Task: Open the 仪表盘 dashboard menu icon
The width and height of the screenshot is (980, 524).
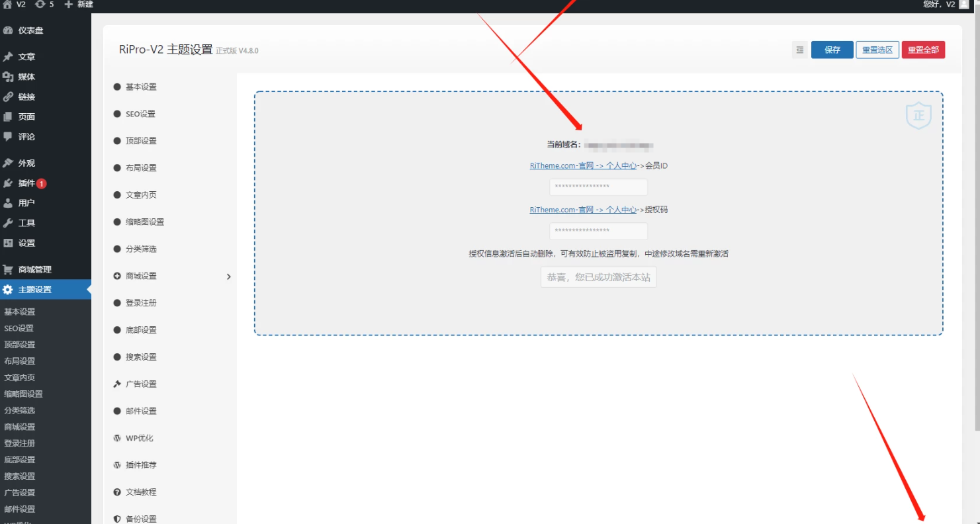Action: 8,30
